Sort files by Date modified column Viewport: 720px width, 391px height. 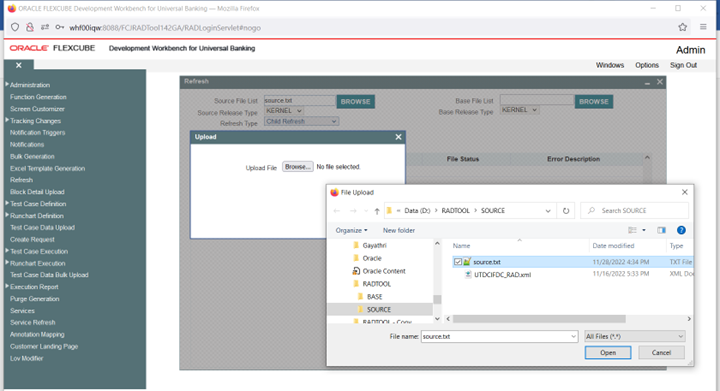coord(613,246)
